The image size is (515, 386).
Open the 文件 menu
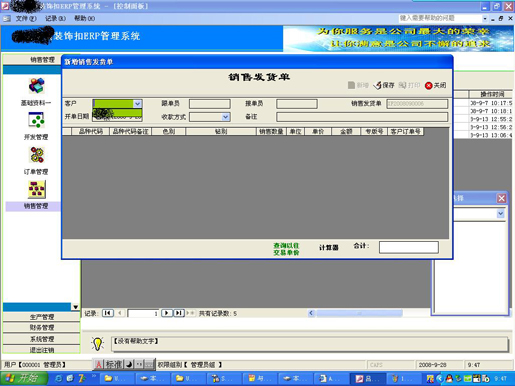(x=26, y=19)
